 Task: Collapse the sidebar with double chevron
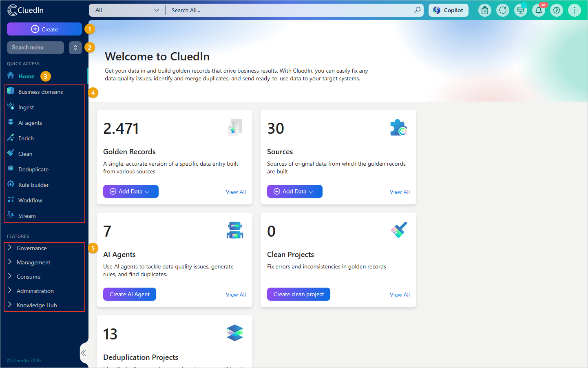coord(84,353)
